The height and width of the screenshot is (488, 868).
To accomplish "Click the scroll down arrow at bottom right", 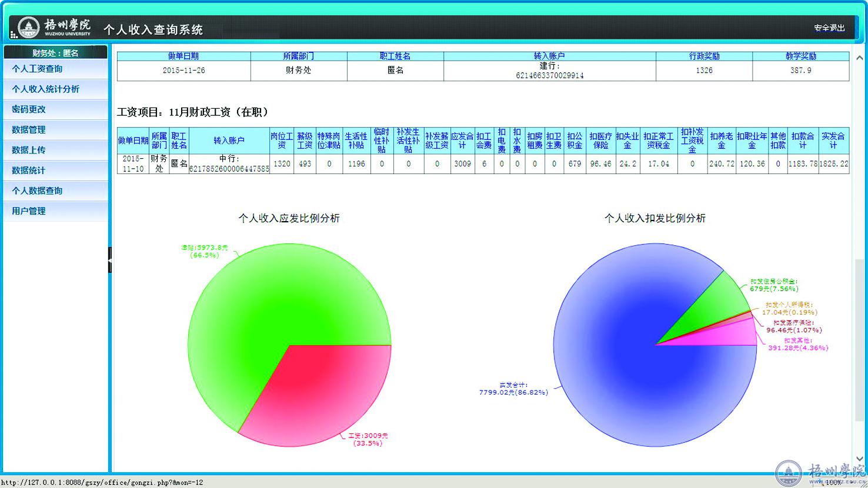I will tap(860, 458).
